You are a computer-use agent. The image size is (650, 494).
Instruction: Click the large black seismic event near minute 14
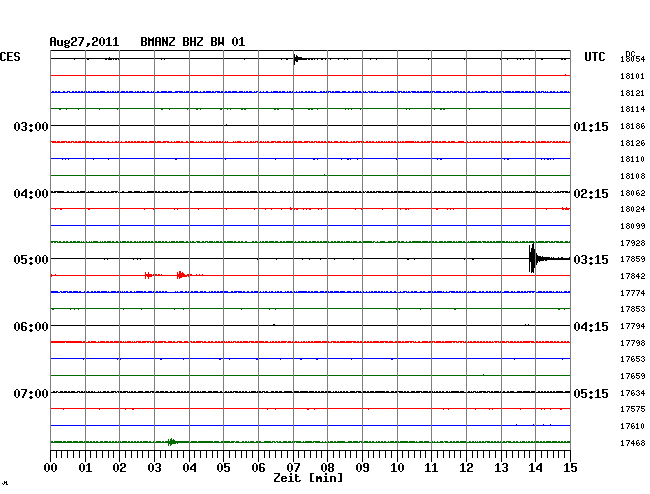pos(533,258)
